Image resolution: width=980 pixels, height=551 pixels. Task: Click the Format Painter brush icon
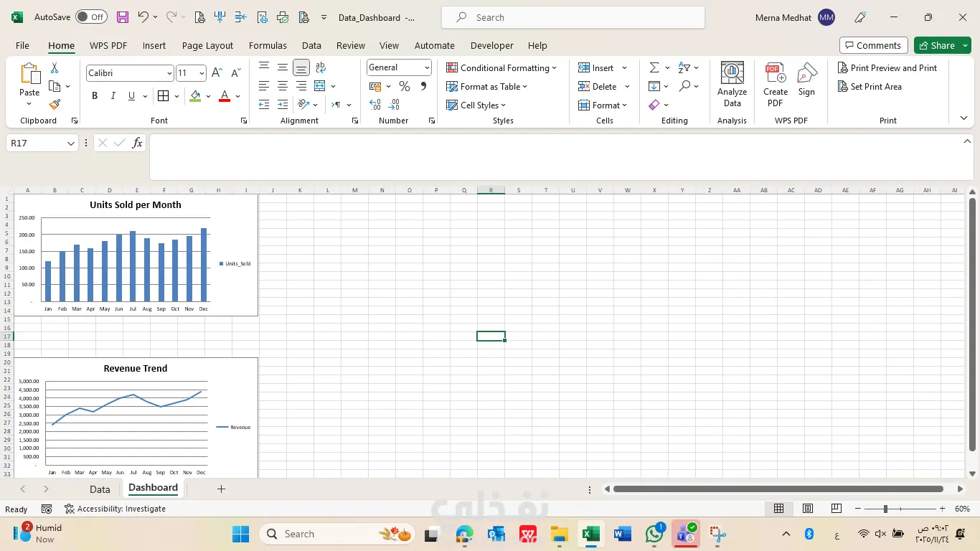55,105
